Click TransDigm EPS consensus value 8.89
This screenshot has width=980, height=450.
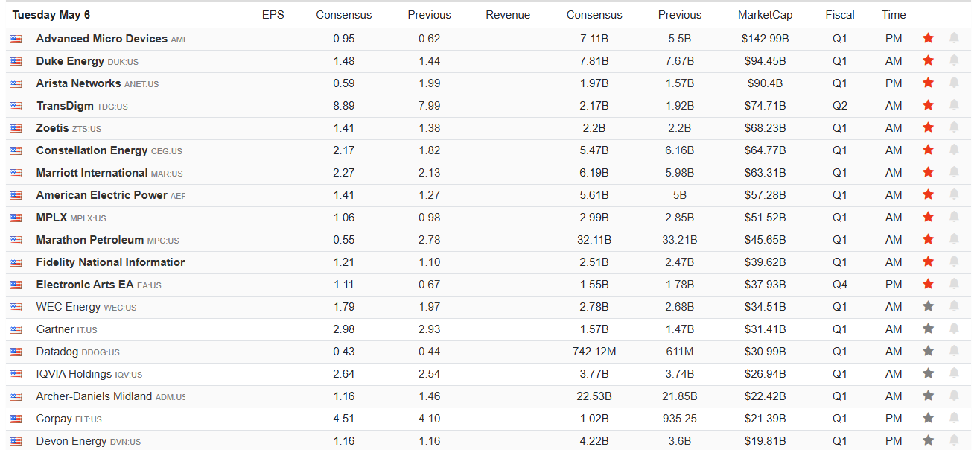click(344, 106)
